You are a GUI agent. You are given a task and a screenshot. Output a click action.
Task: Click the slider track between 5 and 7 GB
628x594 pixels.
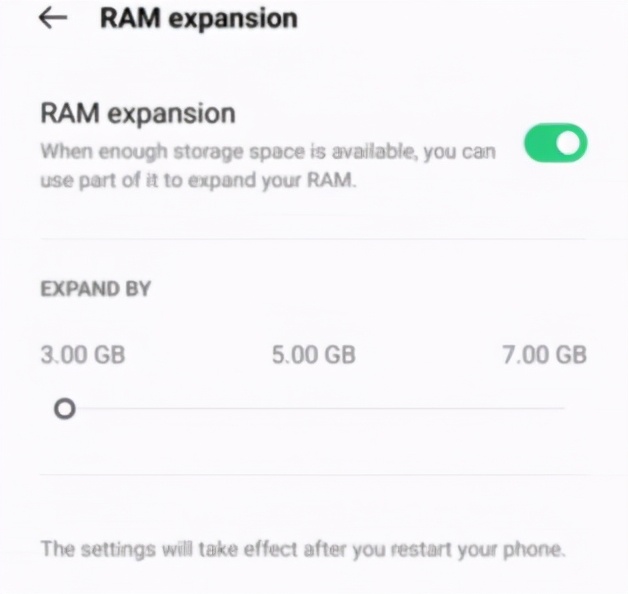point(439,409)
